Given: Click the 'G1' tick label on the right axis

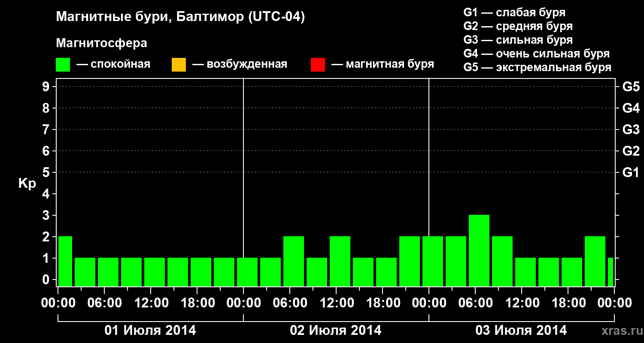Looking at the screenshot, I should point(631,173).
